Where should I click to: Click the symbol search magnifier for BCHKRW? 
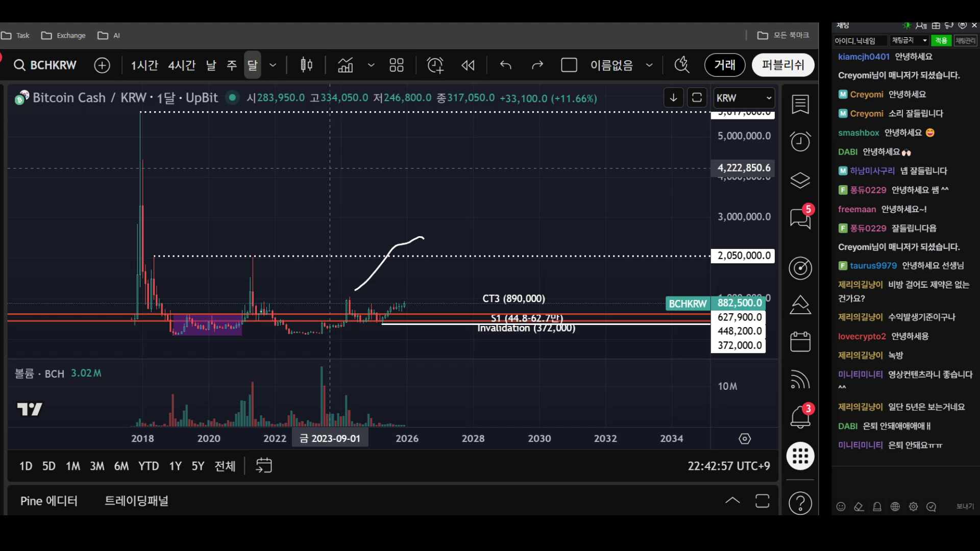[19, 65]
